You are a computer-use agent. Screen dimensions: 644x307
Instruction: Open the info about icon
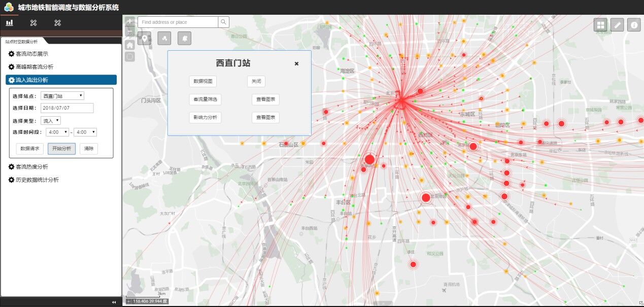[633, 24]
